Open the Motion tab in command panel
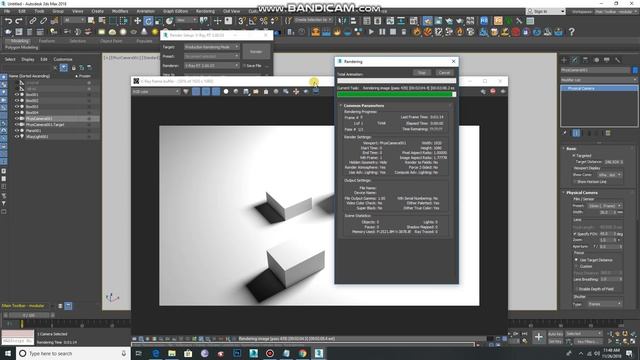Screen dimensions: 640x360 point(596,60)
